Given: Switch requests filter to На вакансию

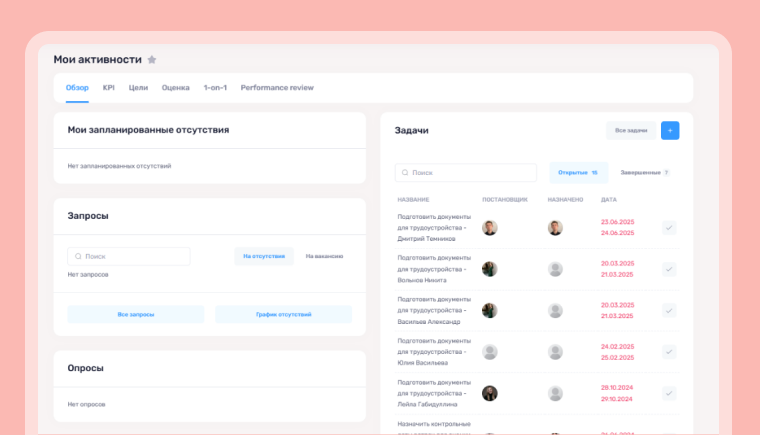Looking at the screenshot, I should pyautogui.click(x=324, y=256).
